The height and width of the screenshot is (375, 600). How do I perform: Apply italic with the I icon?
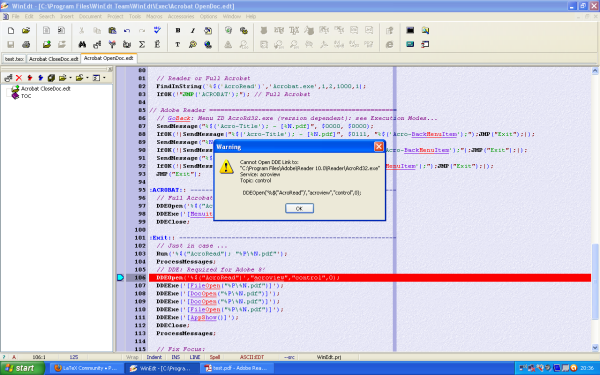click(x=193, y=31)
